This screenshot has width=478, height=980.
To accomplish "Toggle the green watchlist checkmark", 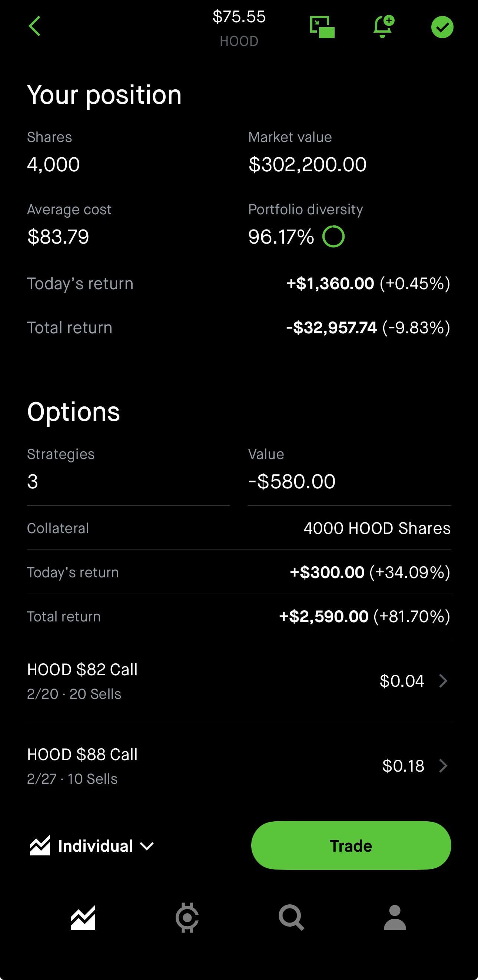I will pos(442,27).
